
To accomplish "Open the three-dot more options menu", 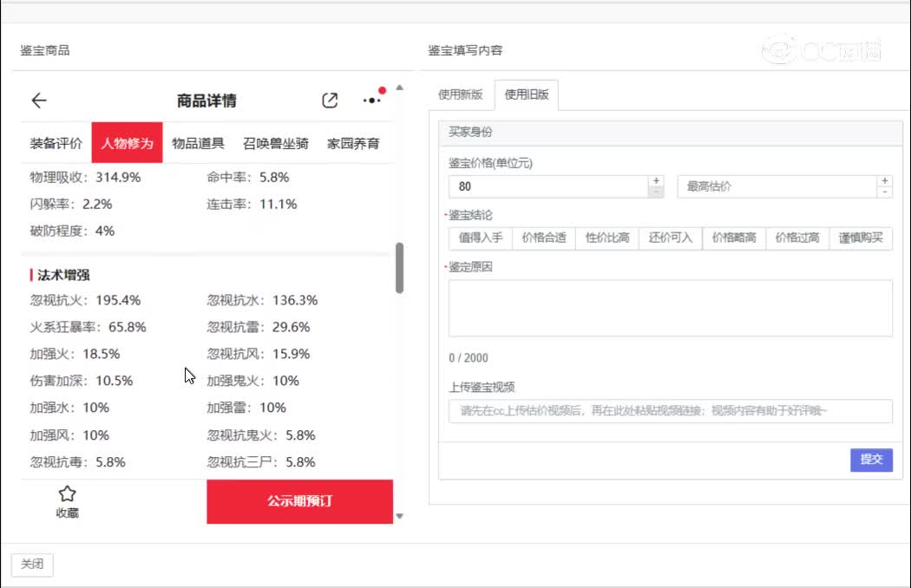I will coord(371,100).
